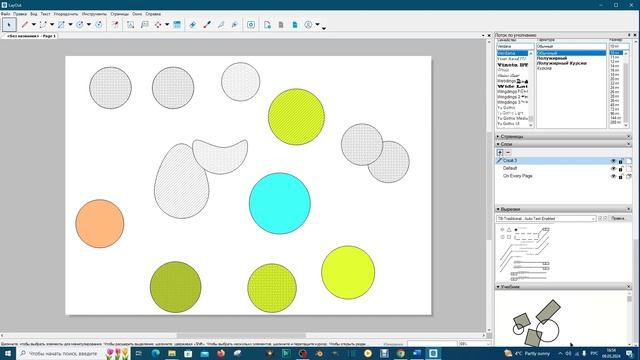The width and height of the screenshot is (640, 360).
Task: Open the Упорядочить menu
Action: (66, 14)
